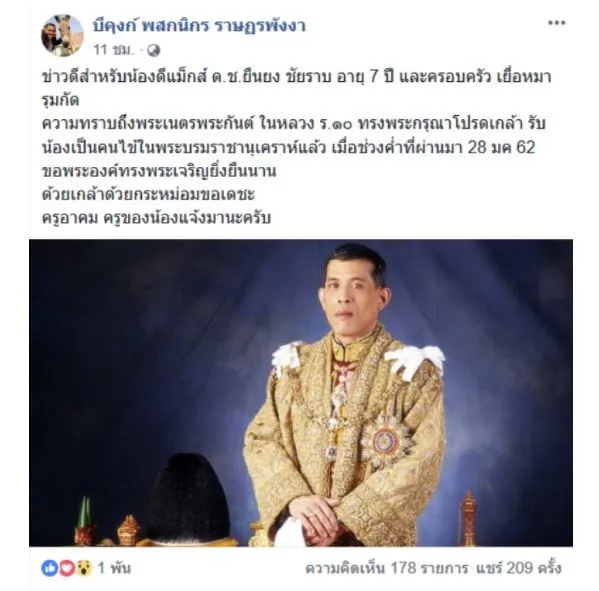The width and height of the screenshot is (599, 591).
Task: Click the post line starting ข่าวดีสำหรับน้องดีแม็กส์
Action: coord(296,77)
